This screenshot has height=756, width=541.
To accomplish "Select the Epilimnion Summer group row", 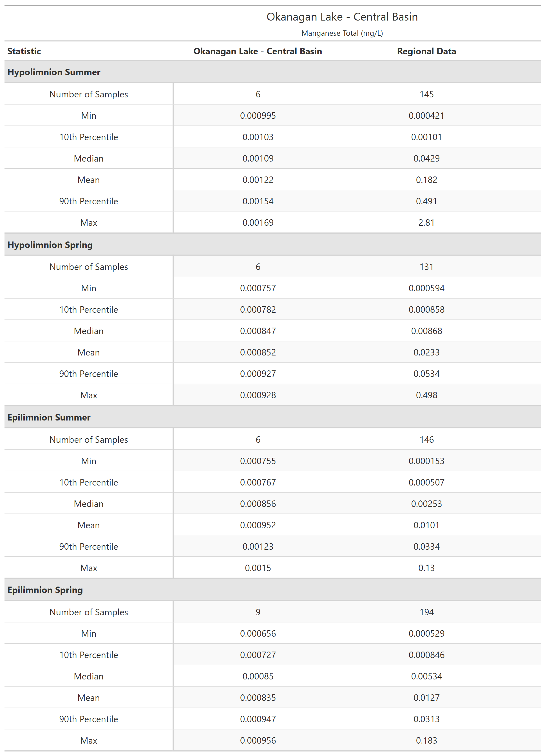I will tap(49, 417).
